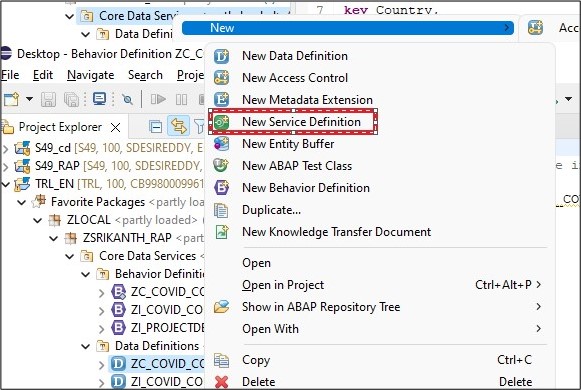The image size is (581, 390).
Task: Click the Skip Breakpoints toolbar icon
Action: (127, 99)
